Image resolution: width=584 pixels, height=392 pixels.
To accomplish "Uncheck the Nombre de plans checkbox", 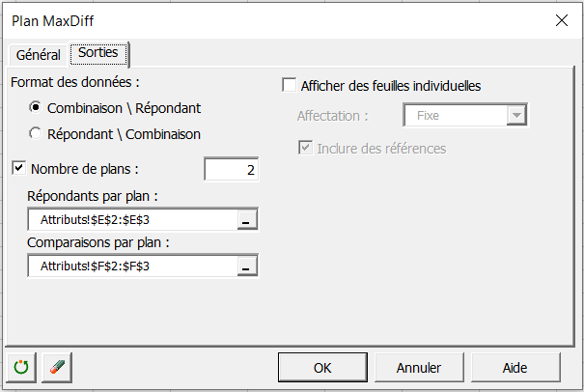I will pos(19,168).
